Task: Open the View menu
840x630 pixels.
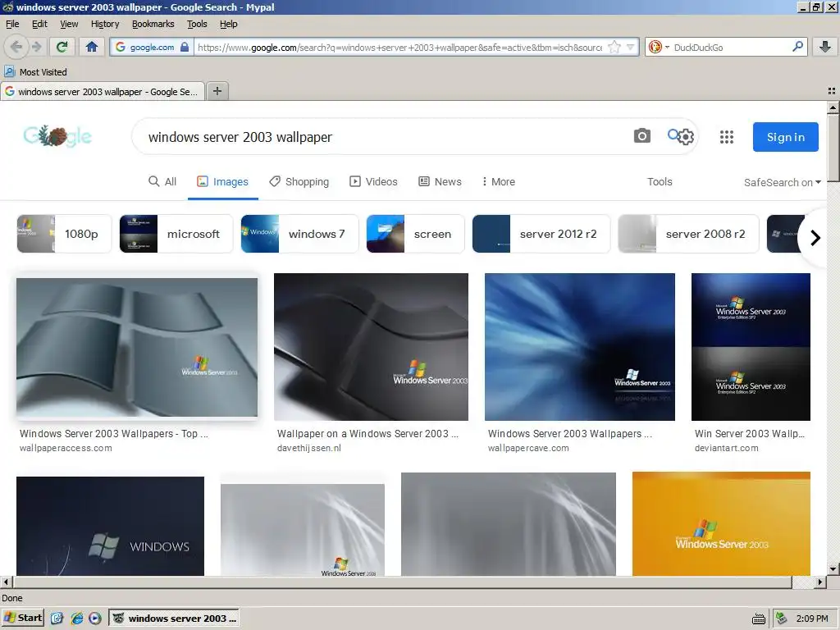Action: [69, 24]
